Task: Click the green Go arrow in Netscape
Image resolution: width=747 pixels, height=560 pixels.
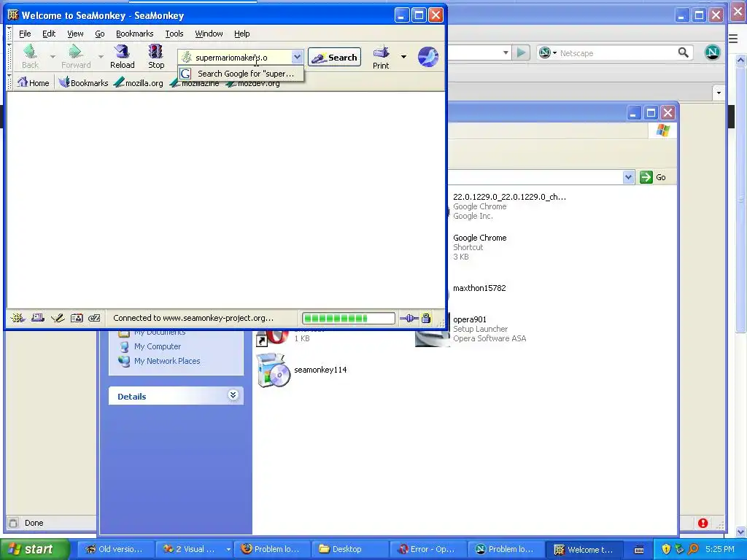Action: pos(521,52)
